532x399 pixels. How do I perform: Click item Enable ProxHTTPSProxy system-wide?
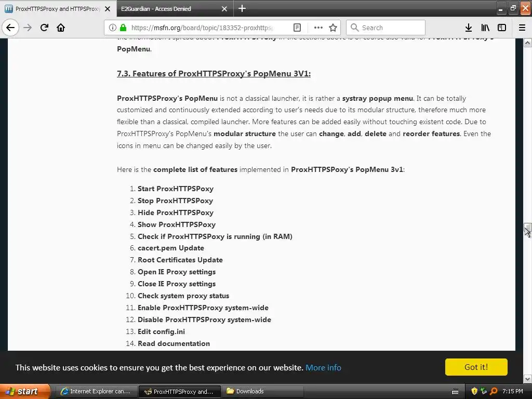click(203, 308)
